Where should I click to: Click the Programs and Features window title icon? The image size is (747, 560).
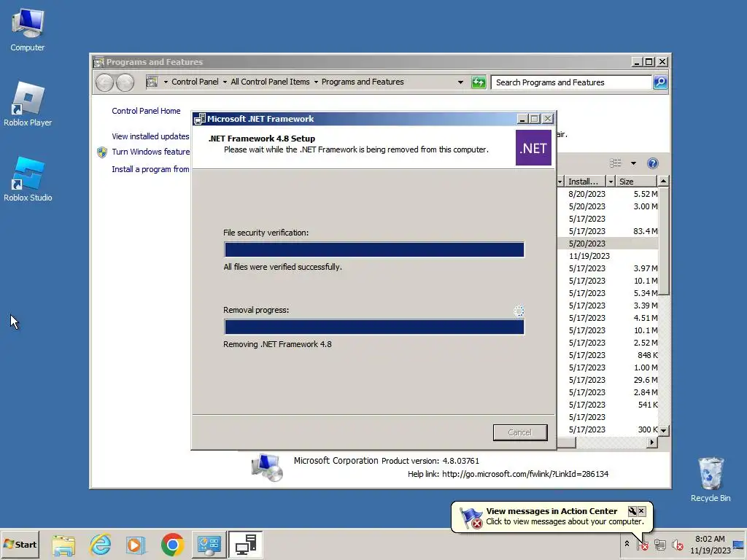(98, 62)
